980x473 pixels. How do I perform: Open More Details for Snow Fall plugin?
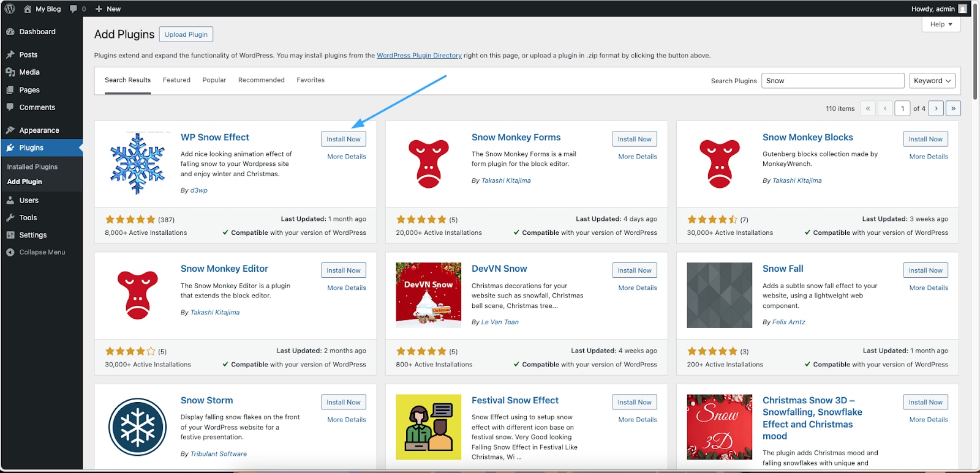[929, 288]
